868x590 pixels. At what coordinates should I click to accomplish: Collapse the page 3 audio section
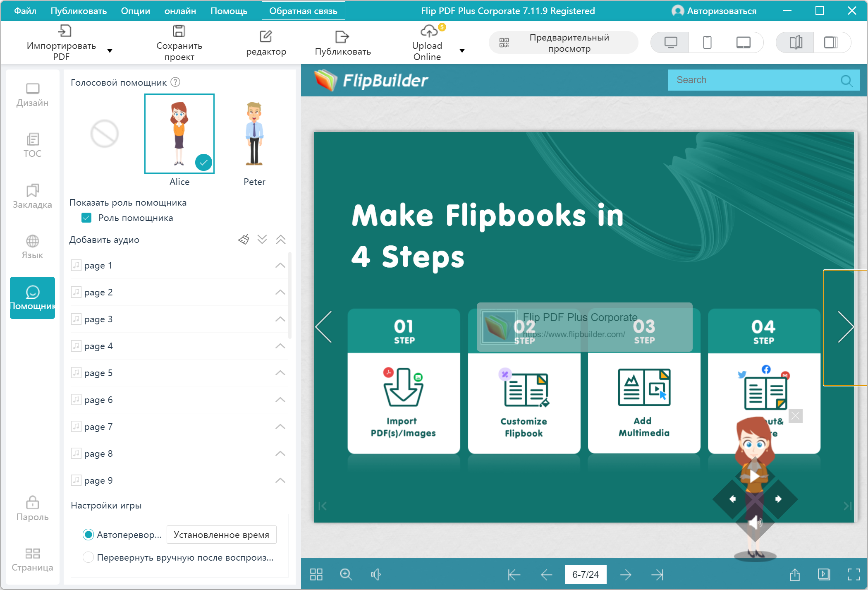pos(280,319)
